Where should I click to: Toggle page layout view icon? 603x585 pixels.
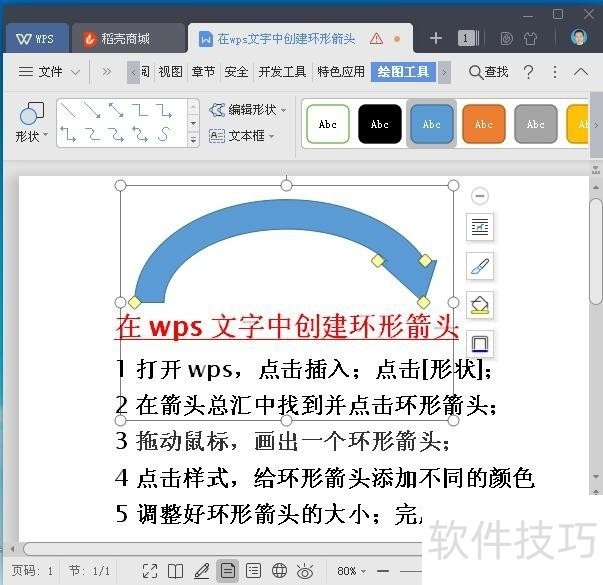(x=228, y=571)
